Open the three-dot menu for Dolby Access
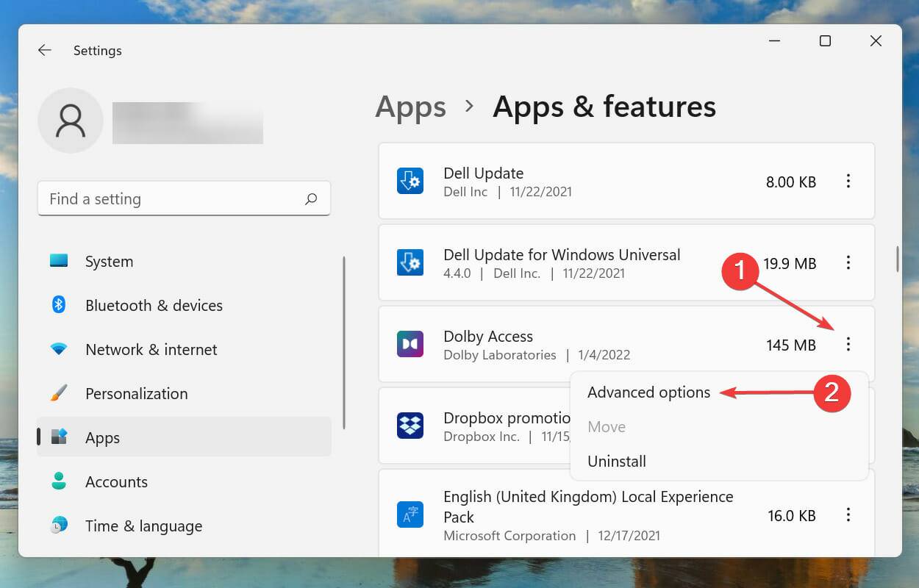Image resolution: width=919 pixels, height=588 pixels. [x=848, y=344]
